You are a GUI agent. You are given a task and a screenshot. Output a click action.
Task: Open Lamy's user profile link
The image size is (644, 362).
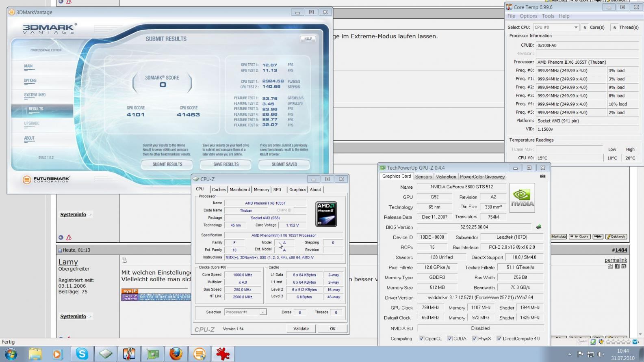[x=68, y=262]
